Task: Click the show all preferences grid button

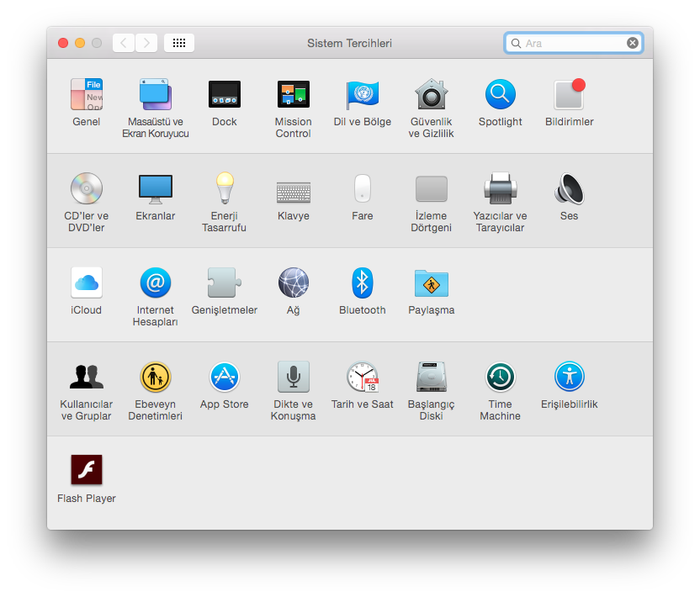Action: point(178,42)
